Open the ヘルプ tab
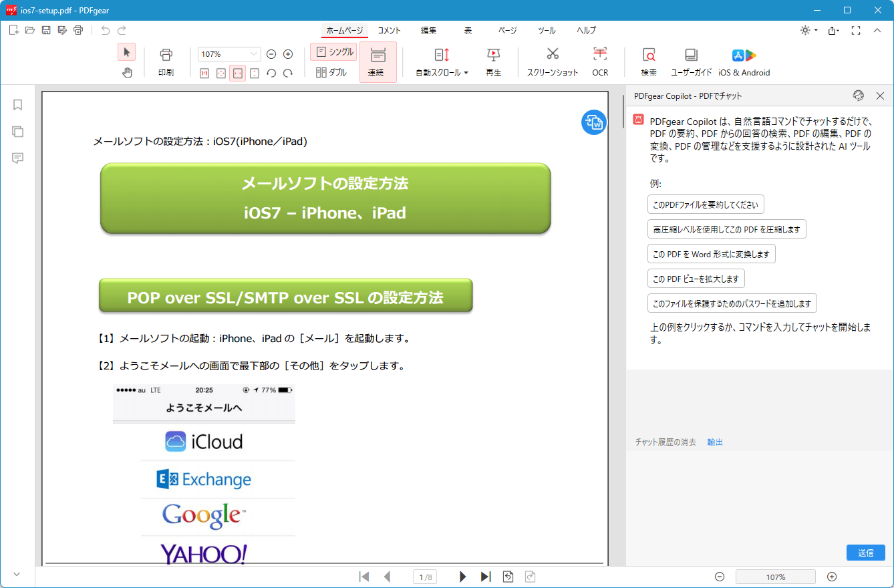894x588 pixels. click(587, 31)
